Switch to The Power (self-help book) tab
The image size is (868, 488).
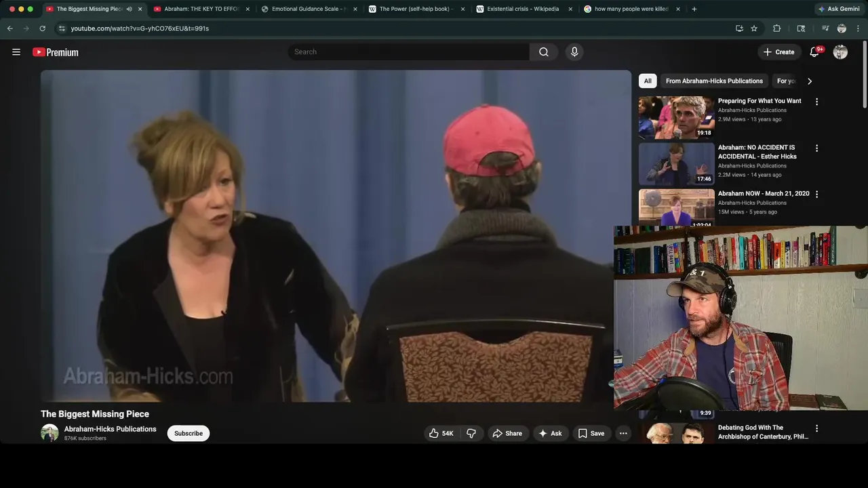pyautogui.click(x=415, y=9)
